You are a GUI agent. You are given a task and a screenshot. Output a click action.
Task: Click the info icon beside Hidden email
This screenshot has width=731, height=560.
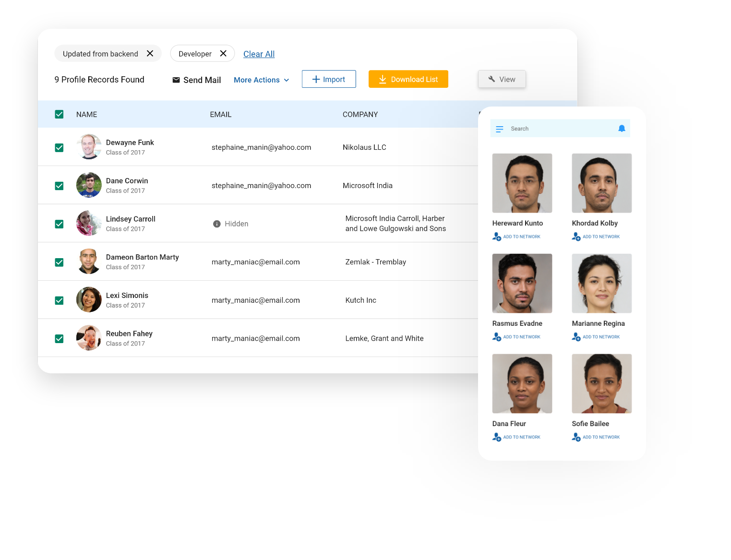[217, 224]
